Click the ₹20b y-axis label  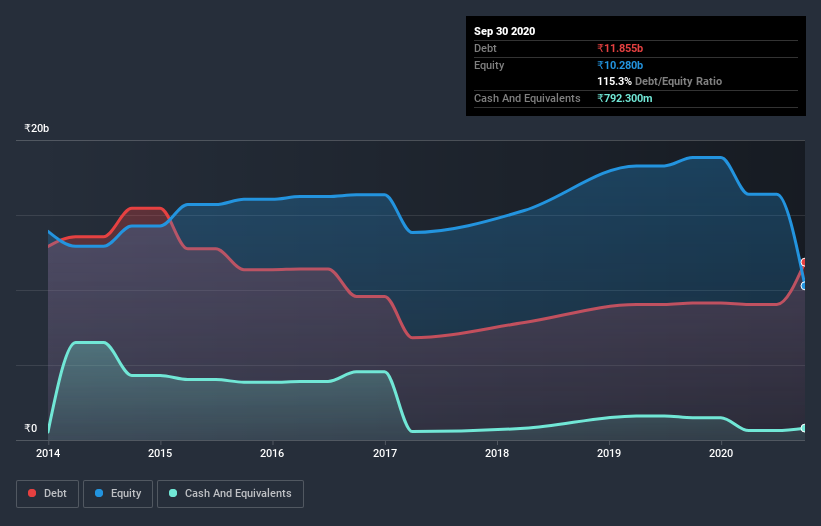(x=37, y=128)
